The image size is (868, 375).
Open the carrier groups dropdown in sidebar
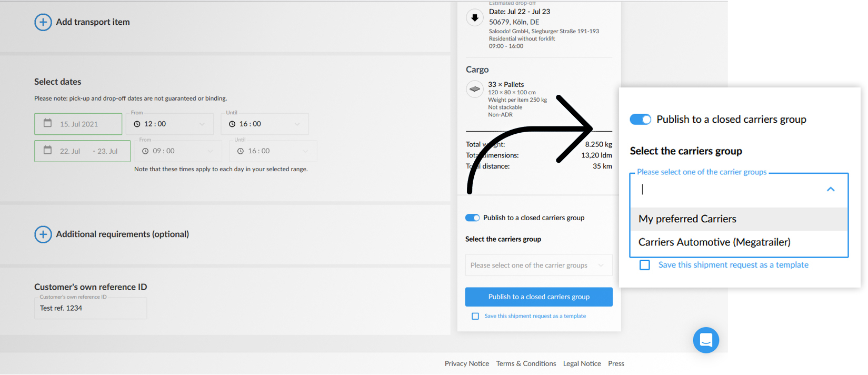[538, 265]
